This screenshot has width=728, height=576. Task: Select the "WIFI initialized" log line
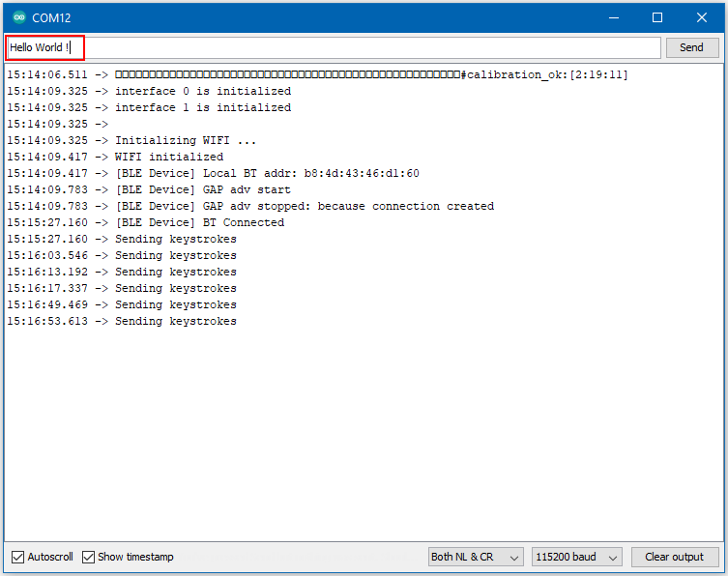(x=168, y=157)
